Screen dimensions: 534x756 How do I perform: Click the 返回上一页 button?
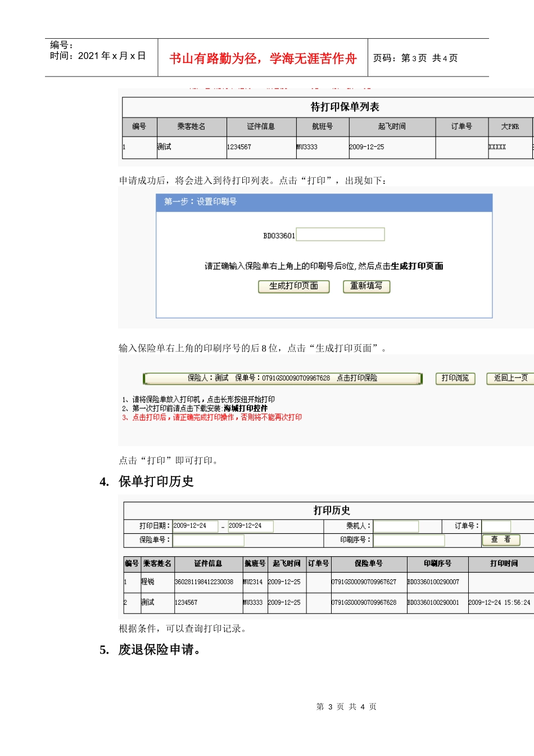coord(510,379)
